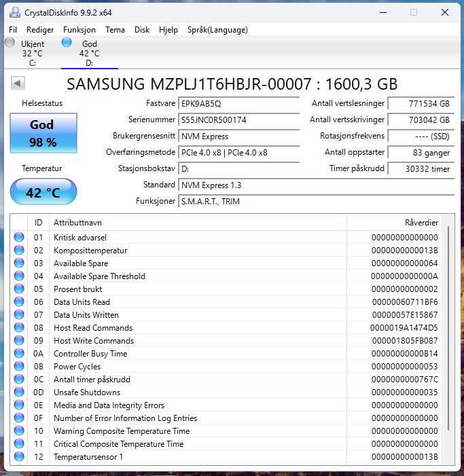Click the status orb for Available Spare row 03
This screenshot has width=464, height=476.
19,263
